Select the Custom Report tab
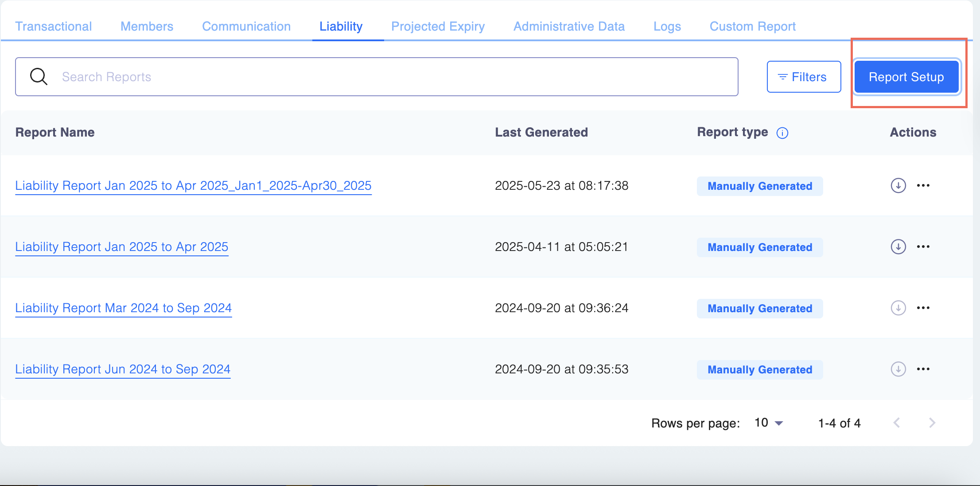 click(x=752, y=26)
